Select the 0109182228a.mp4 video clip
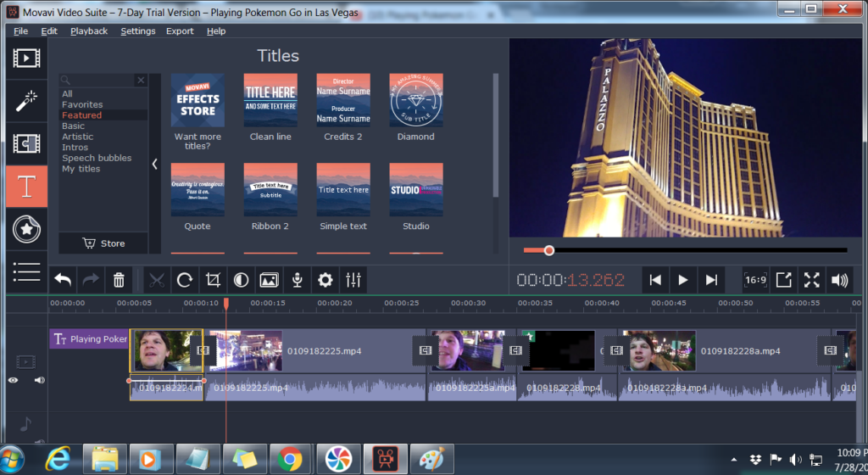Image resolution: width=868 pixels, height=475 pixels. point(724,350)
